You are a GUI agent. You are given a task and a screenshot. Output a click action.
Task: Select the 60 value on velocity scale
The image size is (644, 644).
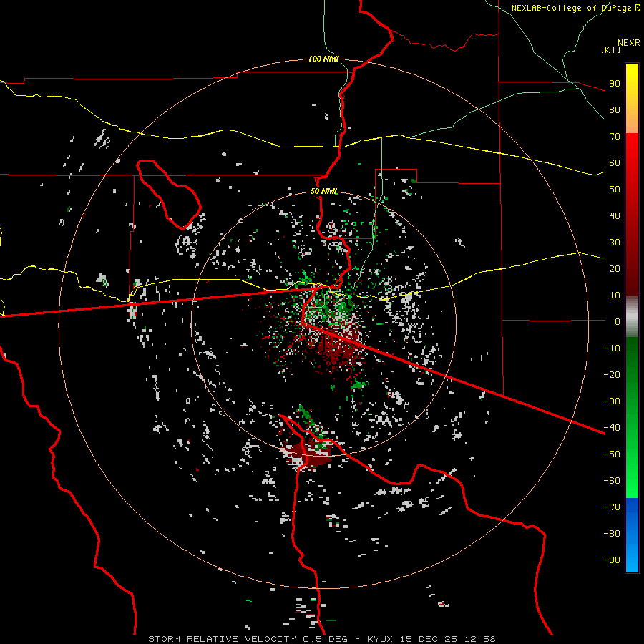coord(615,162)
